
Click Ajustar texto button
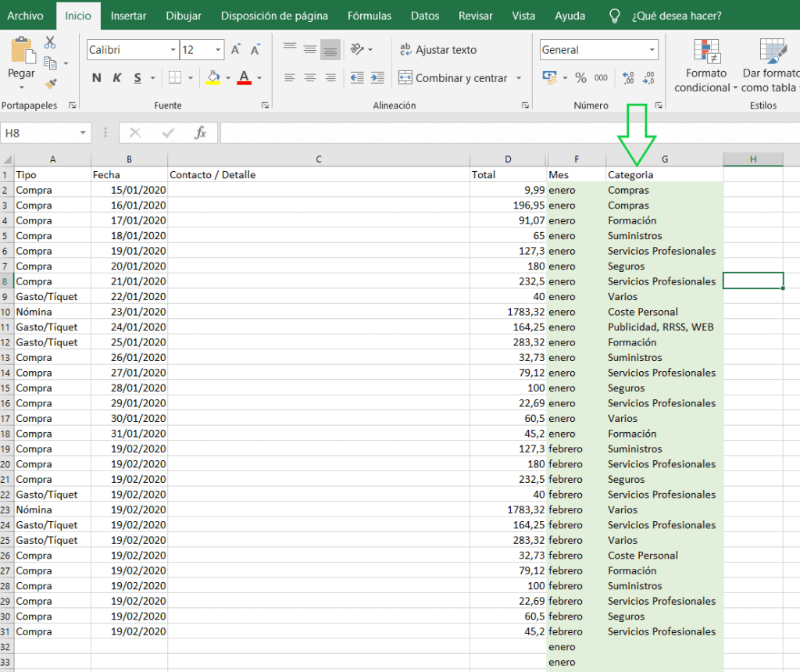click(438, 49)
